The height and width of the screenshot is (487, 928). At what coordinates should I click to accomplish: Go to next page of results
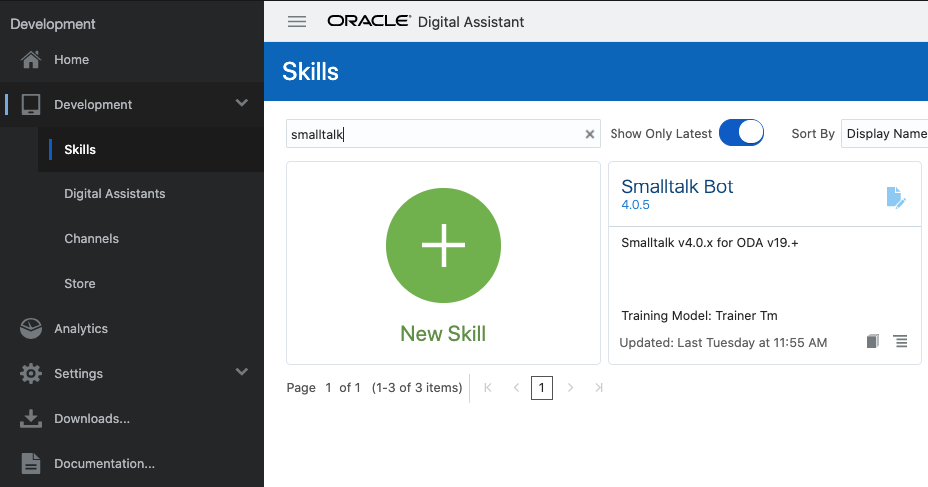click(x=570, y=388)
